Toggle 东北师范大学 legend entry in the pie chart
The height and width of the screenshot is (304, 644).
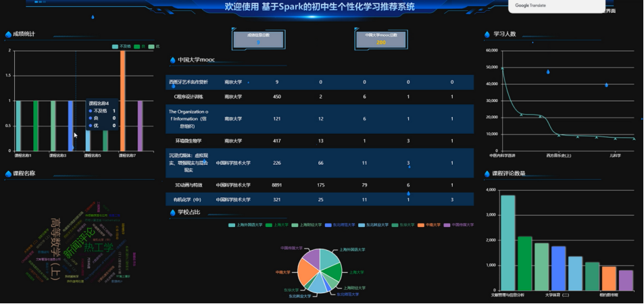(x=340, y=225)
